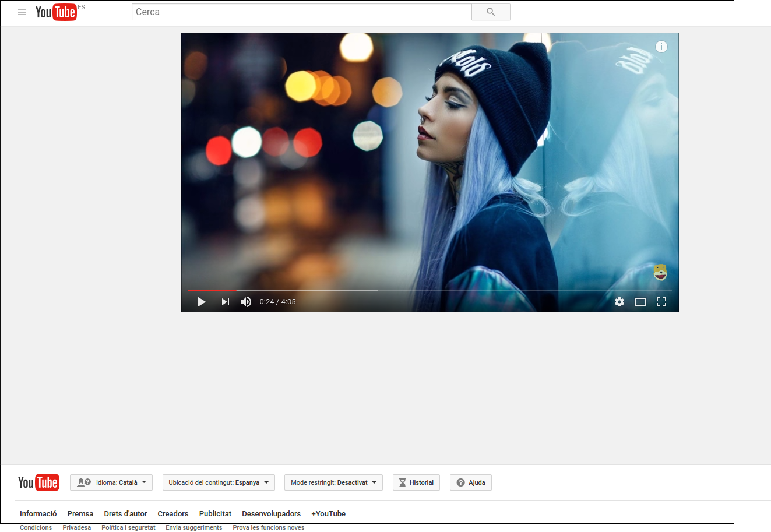Open the Informació footer link
This screenshot has height=532, width=771.
pos(38,514)
